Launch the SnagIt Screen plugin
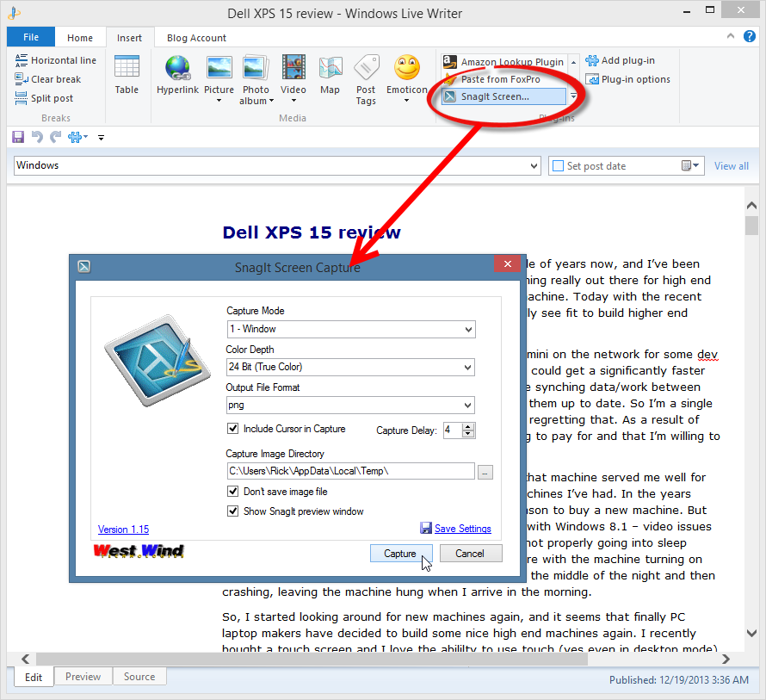 [x=503, y=96]
